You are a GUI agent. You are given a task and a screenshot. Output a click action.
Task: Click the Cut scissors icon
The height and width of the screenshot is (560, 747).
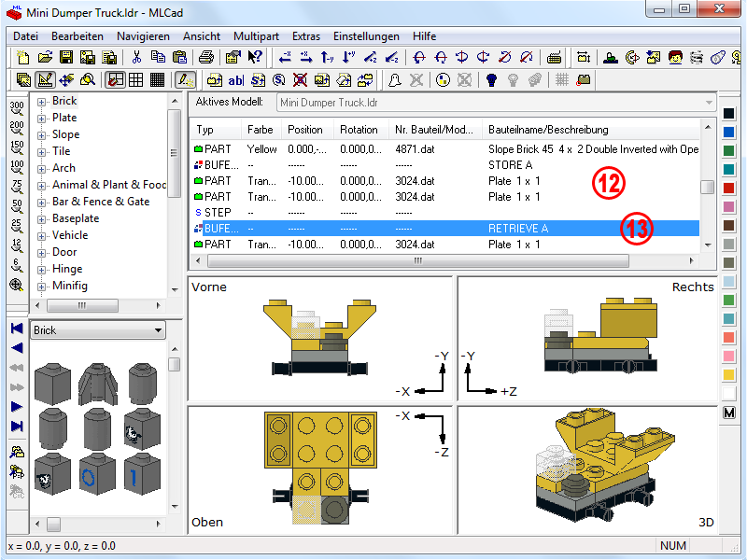(x=136, y=58)
